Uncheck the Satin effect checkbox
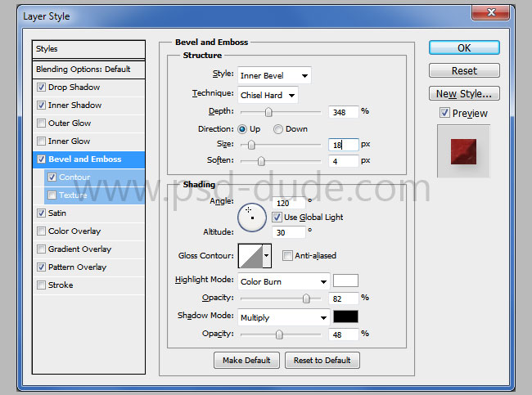The height and width of the screenshot is (395, 532). 41,213
